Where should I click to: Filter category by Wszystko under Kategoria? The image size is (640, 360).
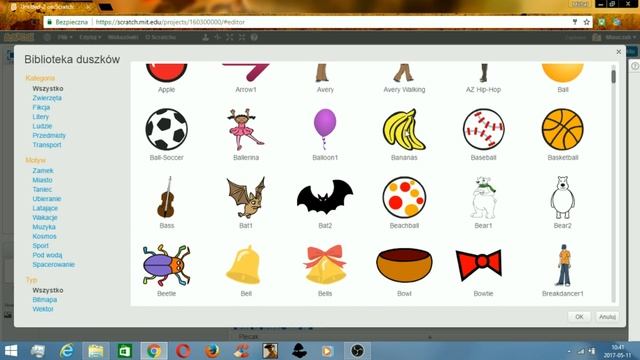pyautogui.click(x=48, y=89)
